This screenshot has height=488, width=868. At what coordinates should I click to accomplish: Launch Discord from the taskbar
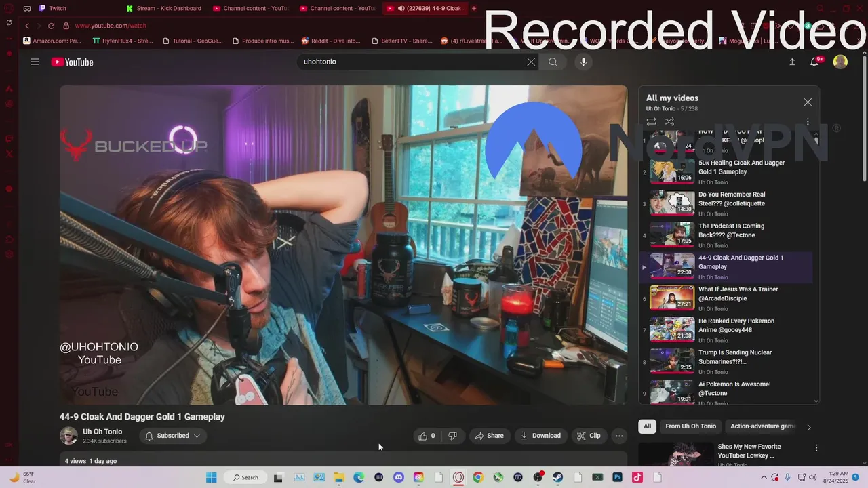tap(398, 477)
